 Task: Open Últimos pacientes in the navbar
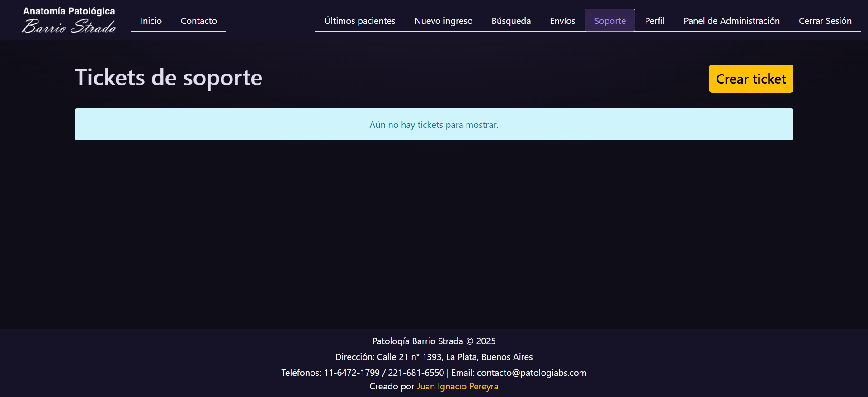click(x=359, y=21)
